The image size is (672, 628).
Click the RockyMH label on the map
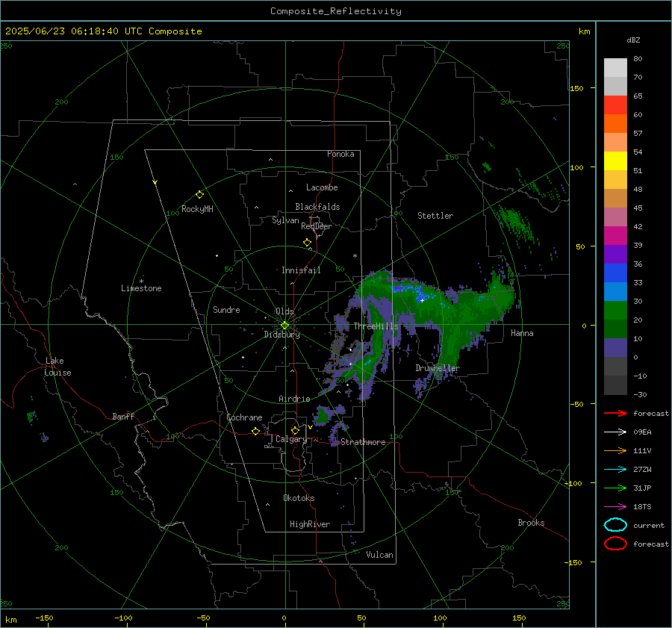pos(197,209)
